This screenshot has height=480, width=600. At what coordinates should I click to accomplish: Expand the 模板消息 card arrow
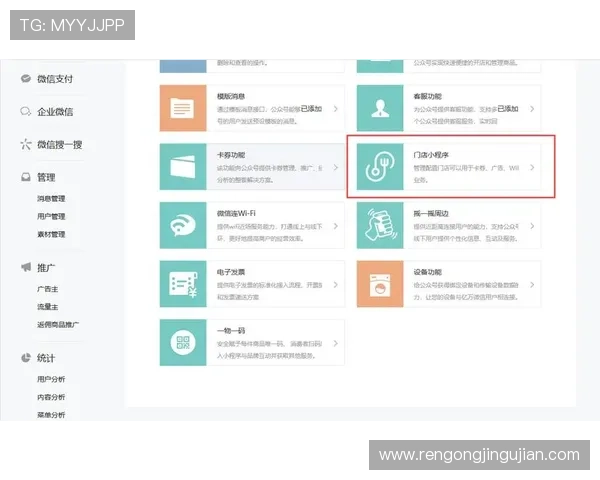(x=336, y=109)
